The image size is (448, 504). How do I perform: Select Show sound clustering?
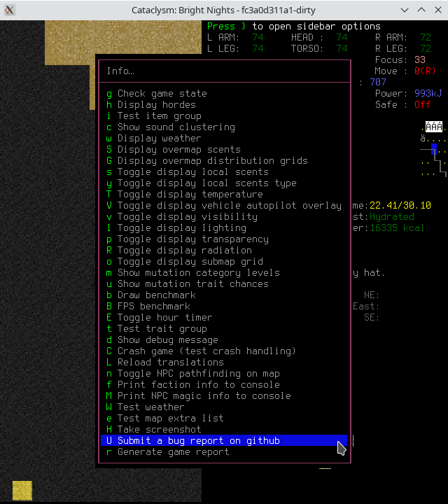pyautogui.click(x=224, y=127)
